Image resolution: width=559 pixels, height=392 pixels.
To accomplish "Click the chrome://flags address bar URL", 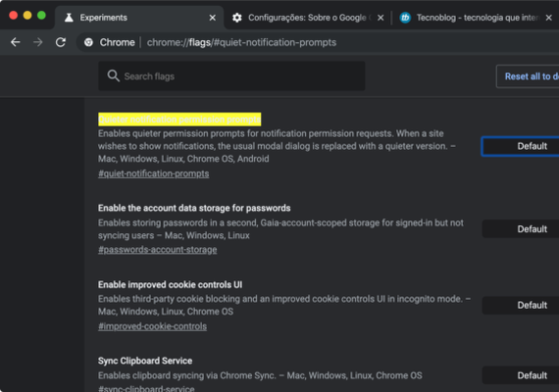I will click(x=241, y=42).
